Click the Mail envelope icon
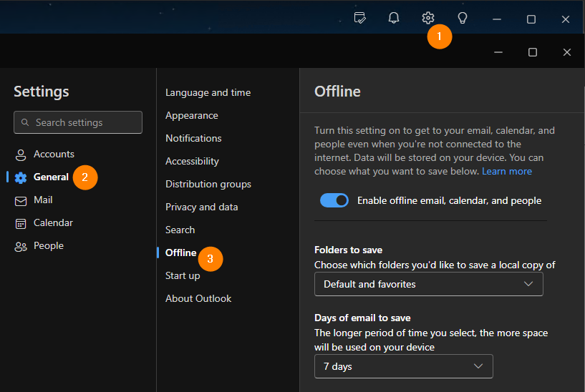The image size is (585, 392). point(21,201)
